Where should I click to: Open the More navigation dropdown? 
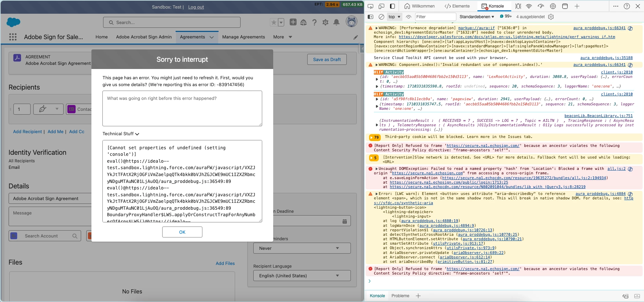283,37
